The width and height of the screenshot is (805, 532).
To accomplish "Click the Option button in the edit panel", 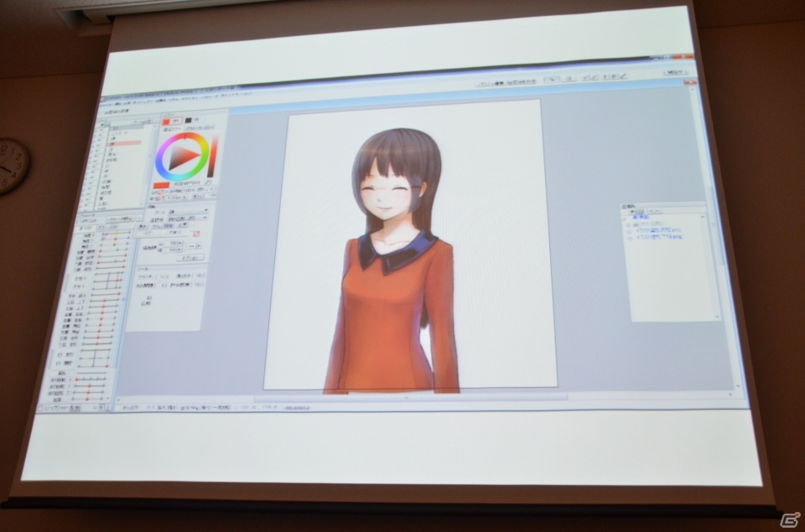I will click(190, 257).
